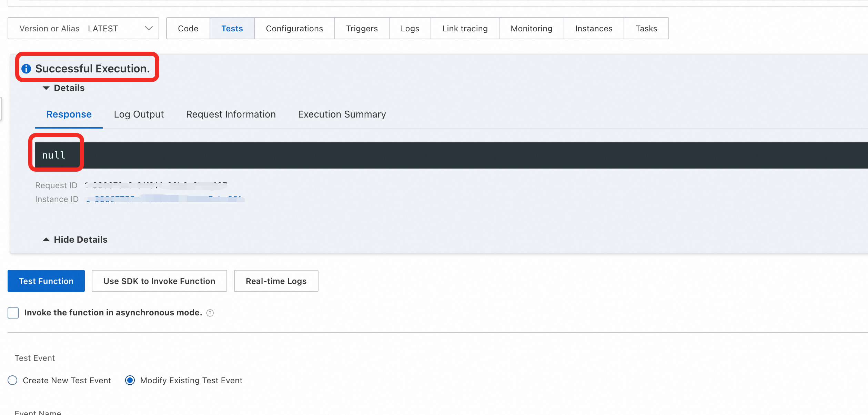
Task: View the Execution Summary tab
Action: (342, 114)
